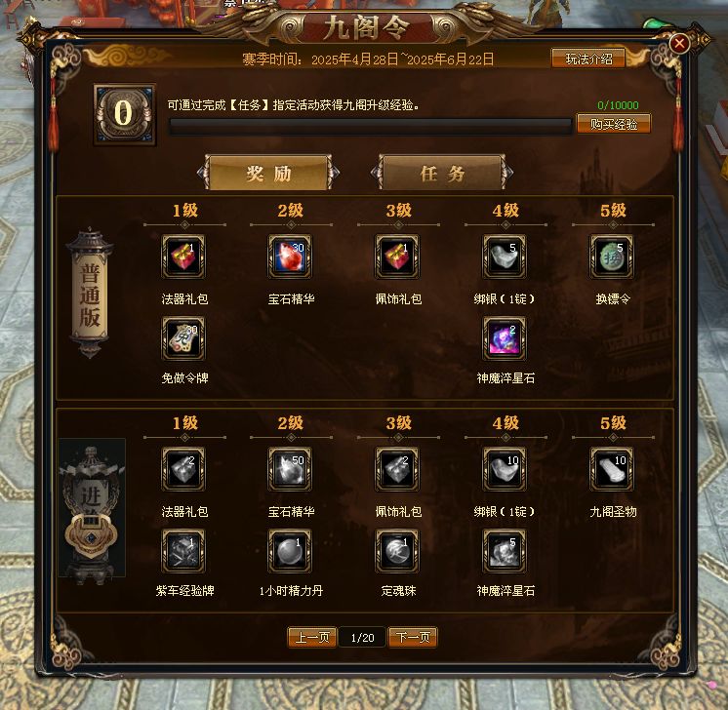Close the 九阁令 window

[x=679, y=44]
